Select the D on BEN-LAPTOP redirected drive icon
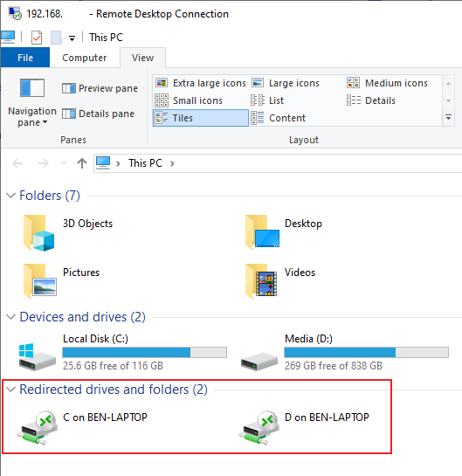Image resolution: width=462 pixels, height=476 pixels. tap(259, 427)
